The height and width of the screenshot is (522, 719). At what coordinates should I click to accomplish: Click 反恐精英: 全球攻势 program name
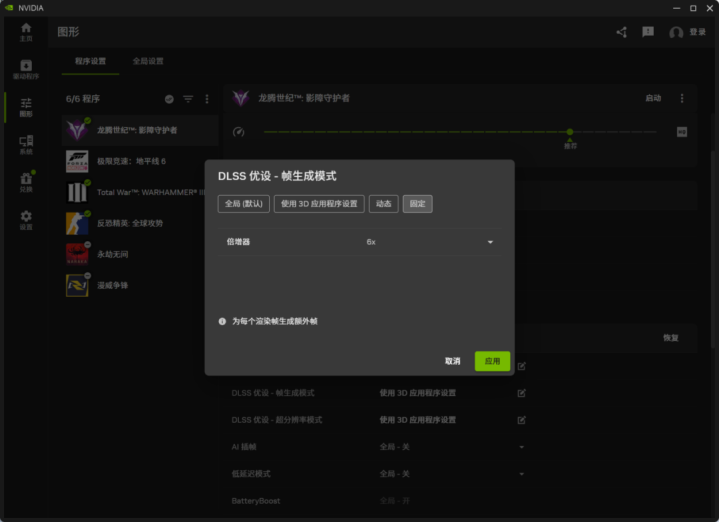(x=130, y=223)
